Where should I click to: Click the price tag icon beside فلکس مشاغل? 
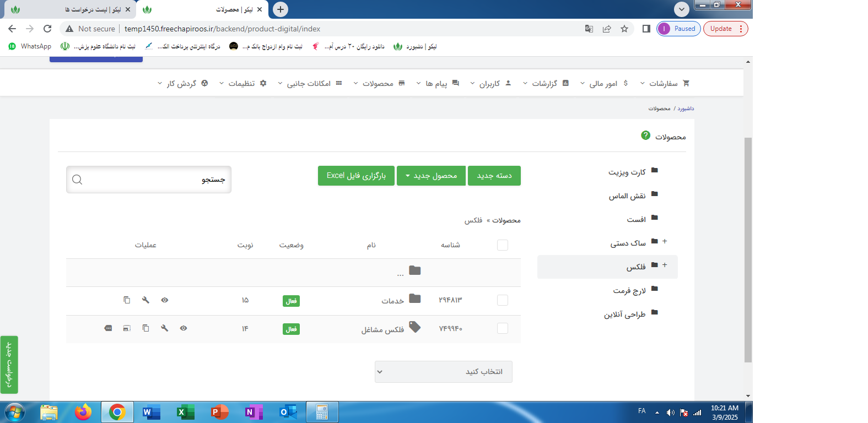pos(415,327)
